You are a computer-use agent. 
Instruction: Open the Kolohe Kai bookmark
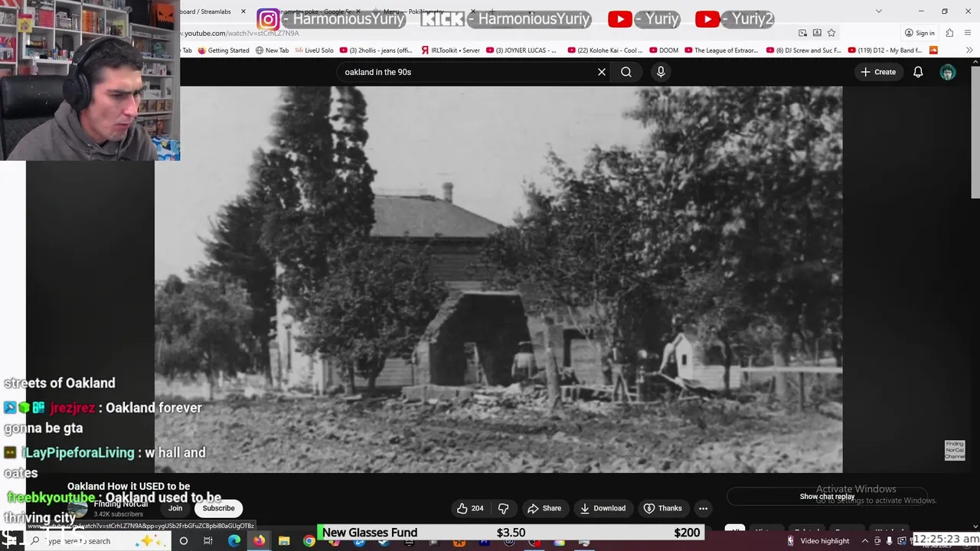[x=606, y=51]
